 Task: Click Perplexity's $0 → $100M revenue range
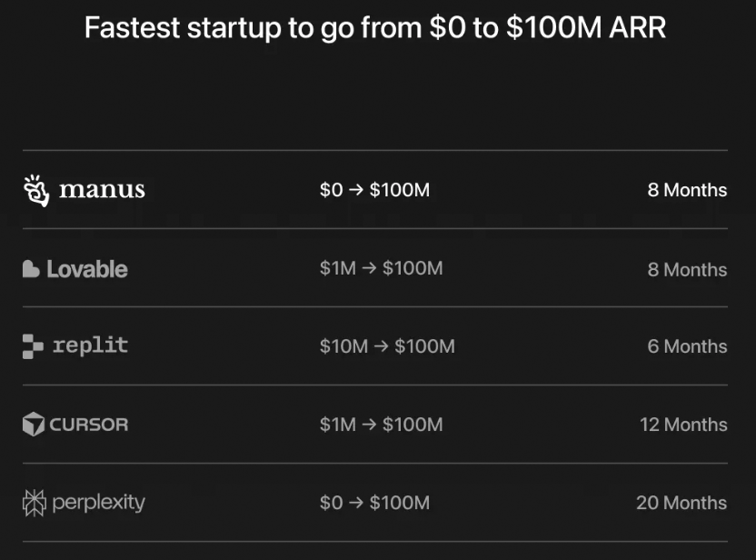point(374,503)
